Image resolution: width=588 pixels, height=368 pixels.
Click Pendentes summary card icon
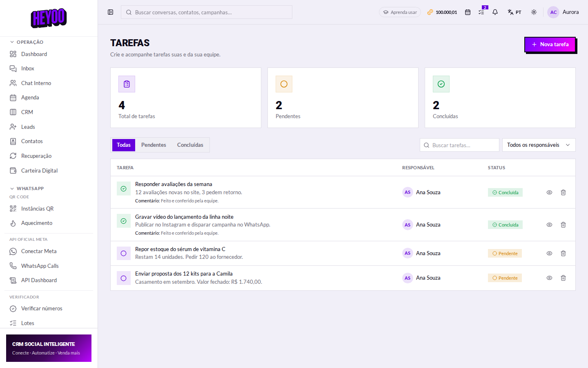[x=284, y=84]
